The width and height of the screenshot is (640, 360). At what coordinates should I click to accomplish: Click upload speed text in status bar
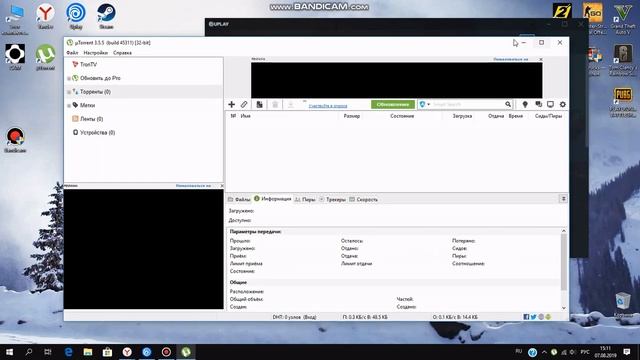pos(455,317)
